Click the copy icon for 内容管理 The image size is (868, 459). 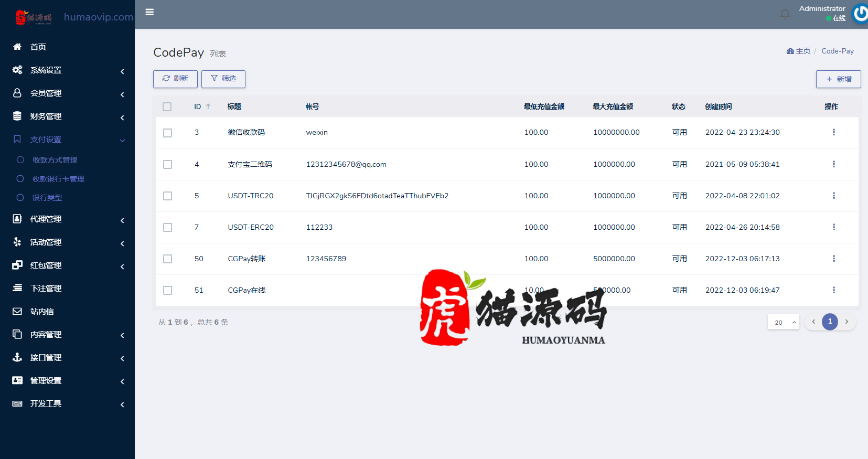tap(17, 334)
